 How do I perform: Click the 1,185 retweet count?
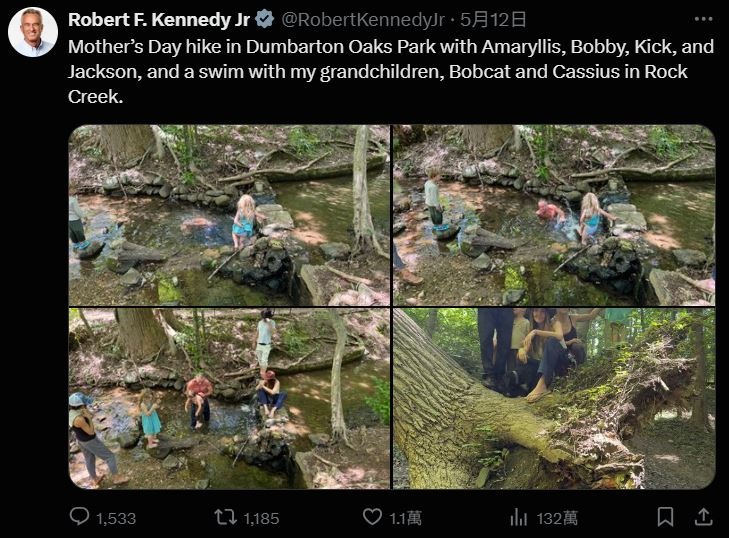click(261, 518)
